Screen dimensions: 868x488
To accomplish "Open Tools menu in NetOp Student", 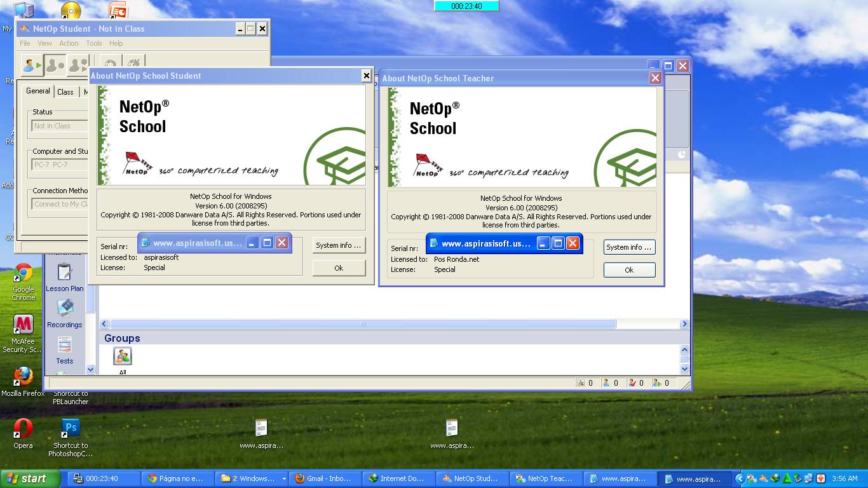I will point(94,43).
